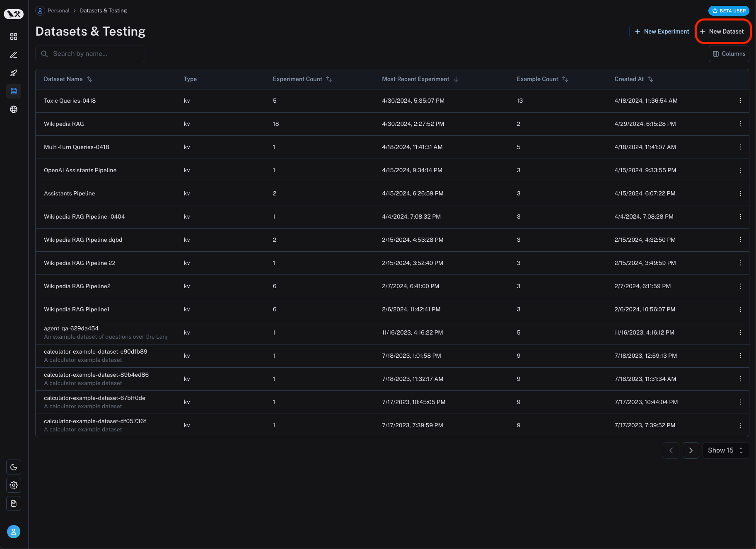Open the Show 15 page size dropdown
This screenshot has width=756, height=549.
[725, 450]
